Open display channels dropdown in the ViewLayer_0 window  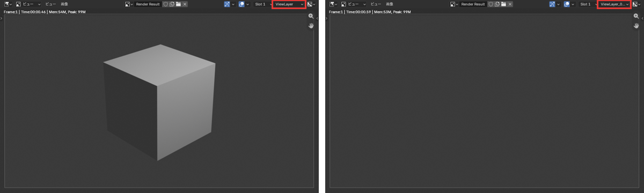(636, 4)
